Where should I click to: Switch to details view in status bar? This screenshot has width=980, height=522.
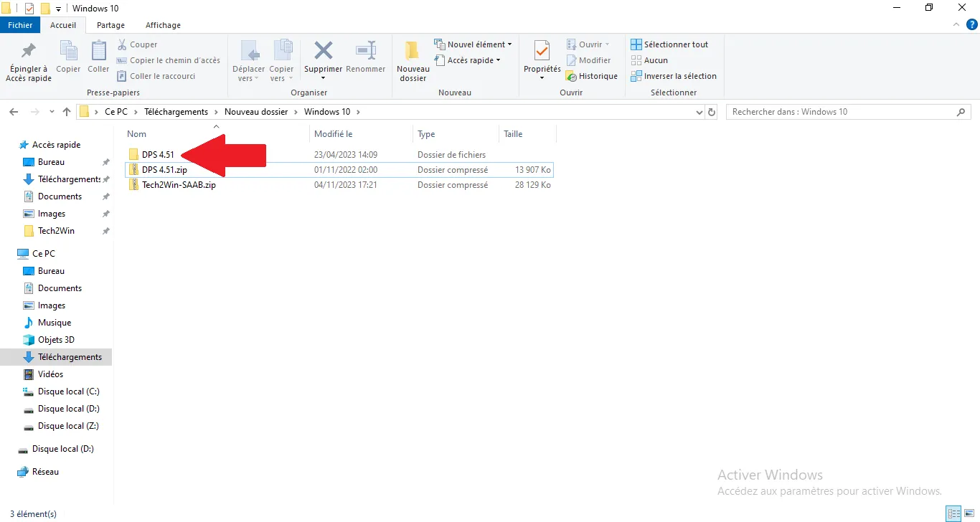[954, 513]
